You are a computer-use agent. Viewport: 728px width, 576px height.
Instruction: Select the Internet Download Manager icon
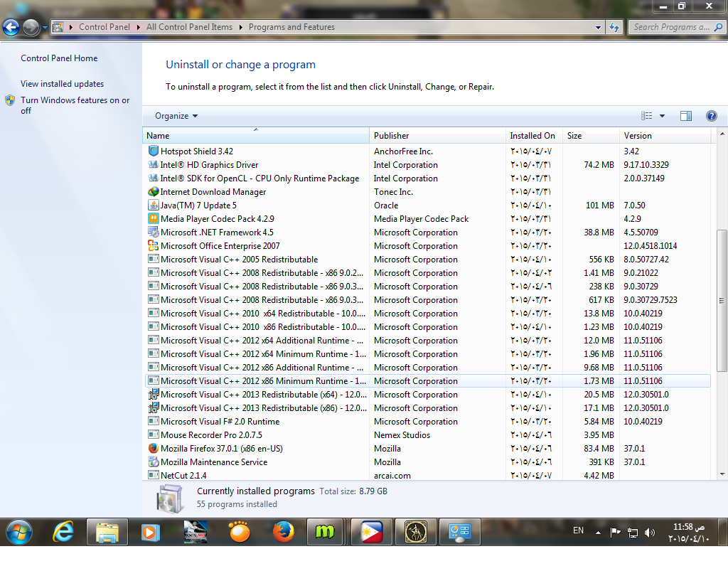pos(154,191)
